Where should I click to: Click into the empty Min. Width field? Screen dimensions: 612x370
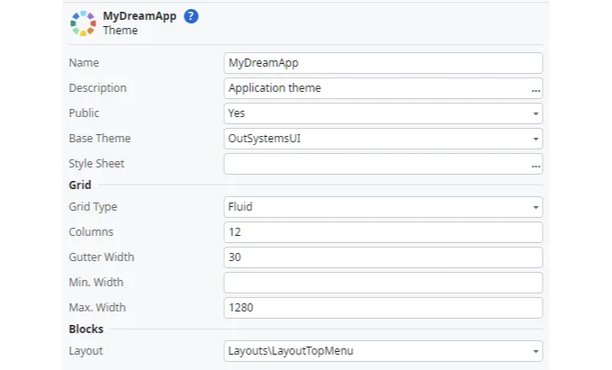point(383,283)
